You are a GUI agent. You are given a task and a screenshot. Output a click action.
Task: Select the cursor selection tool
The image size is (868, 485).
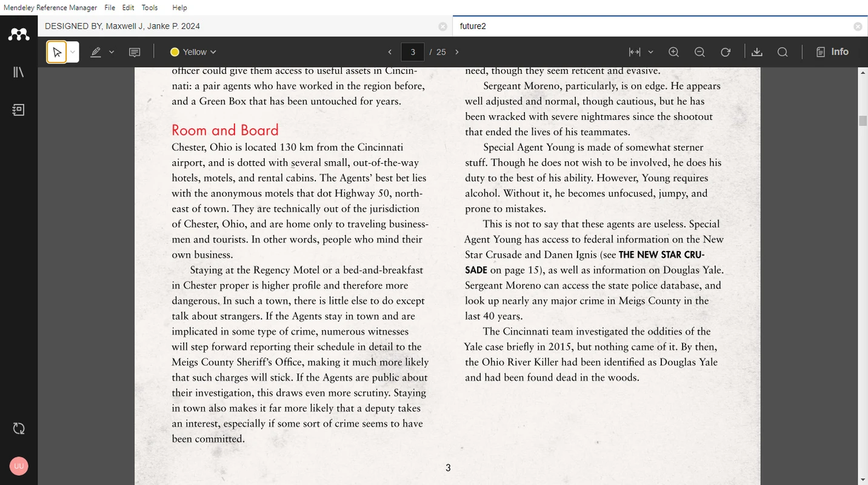[57, 52]
